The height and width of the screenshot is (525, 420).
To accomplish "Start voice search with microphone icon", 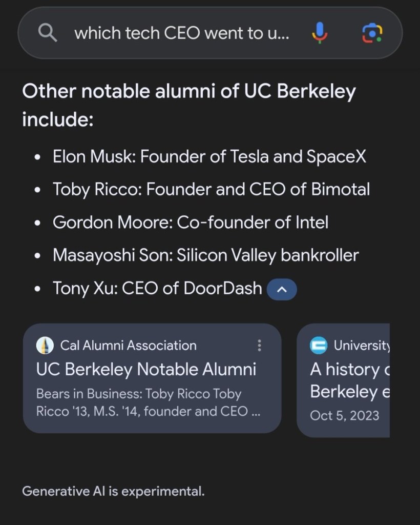I will point(319,33).
